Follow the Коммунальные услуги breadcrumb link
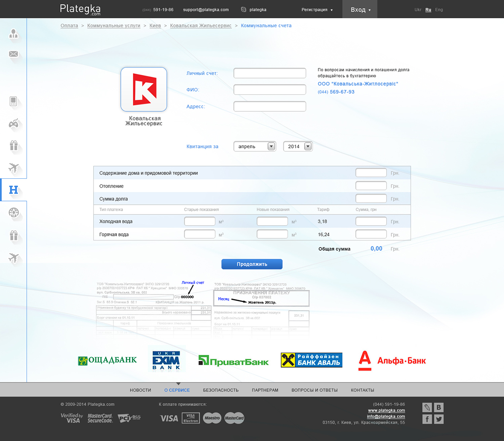 click(114, 25)
